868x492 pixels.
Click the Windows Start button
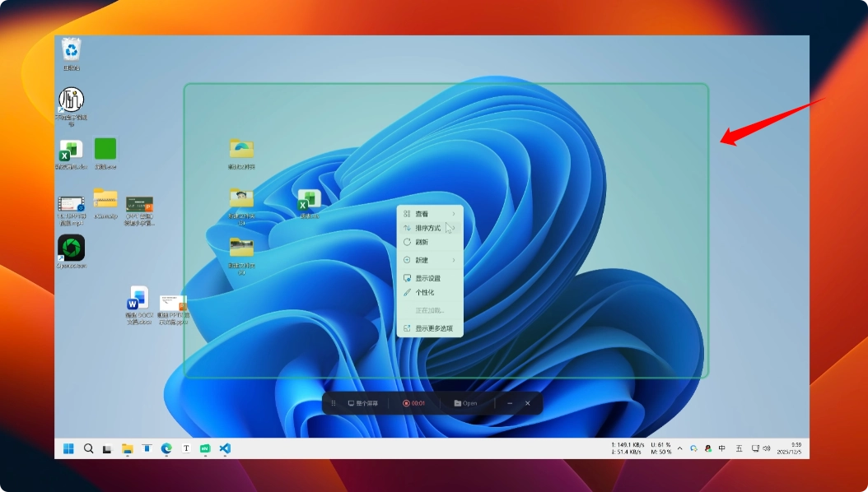point(68,448)
